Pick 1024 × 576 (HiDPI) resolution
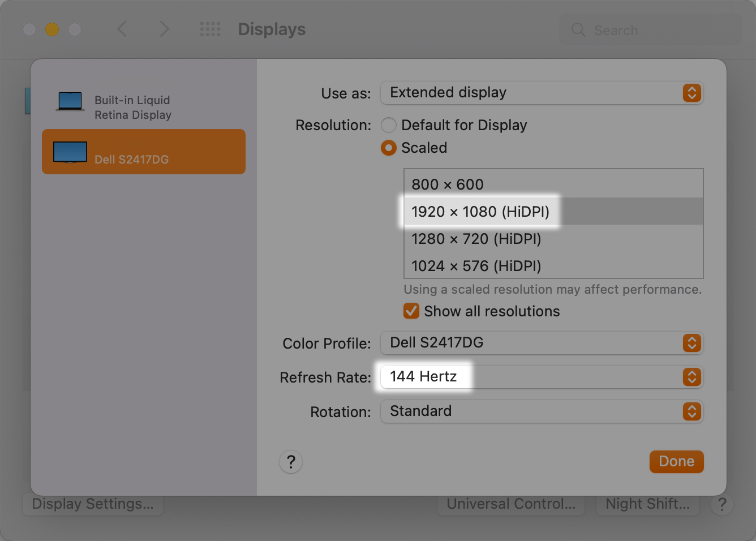Viewport: 756px width, 541px height. click(x=553, y=265)
